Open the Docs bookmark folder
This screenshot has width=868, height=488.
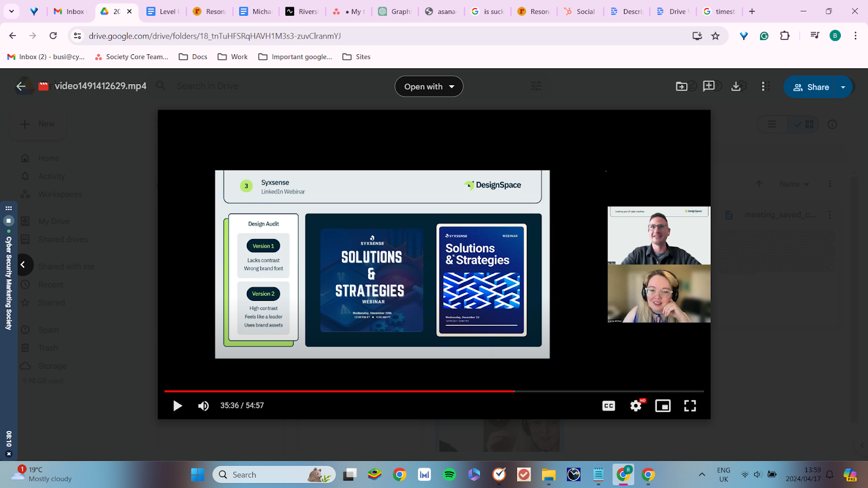(193, 56)
